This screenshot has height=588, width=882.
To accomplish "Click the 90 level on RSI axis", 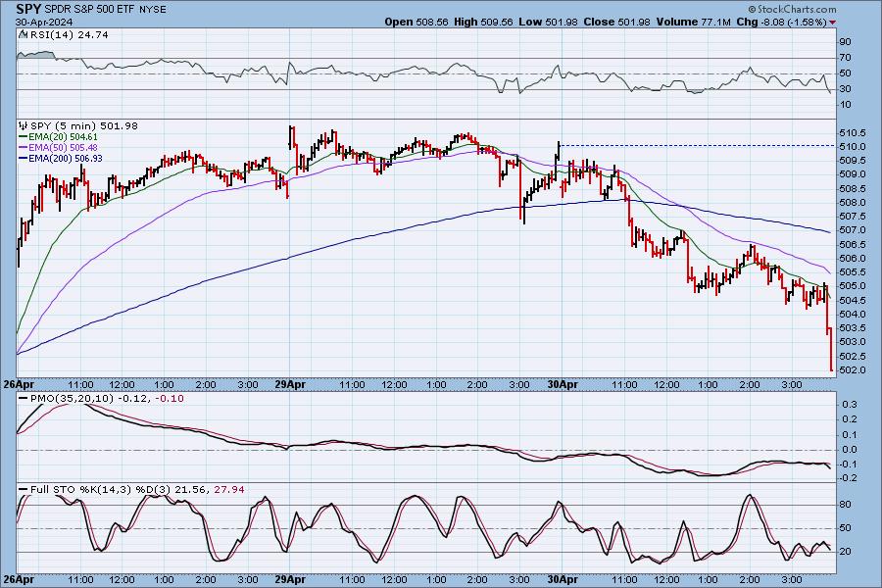I will tap(845, 42).
